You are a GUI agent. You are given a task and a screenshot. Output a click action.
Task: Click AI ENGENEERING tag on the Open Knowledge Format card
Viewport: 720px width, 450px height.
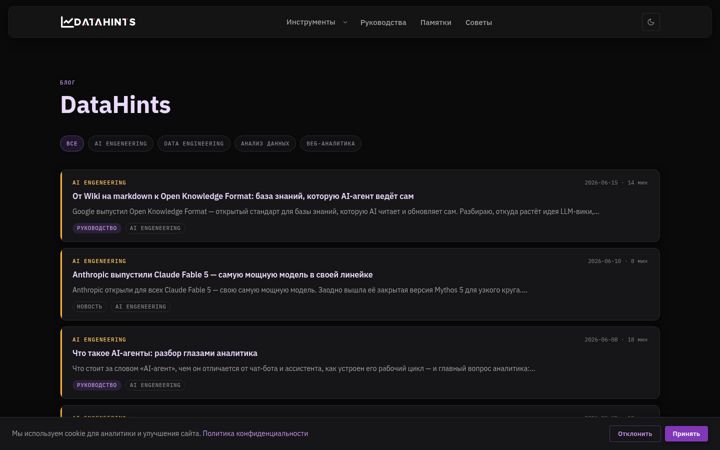pyautogui.click(x=155, y=228)
